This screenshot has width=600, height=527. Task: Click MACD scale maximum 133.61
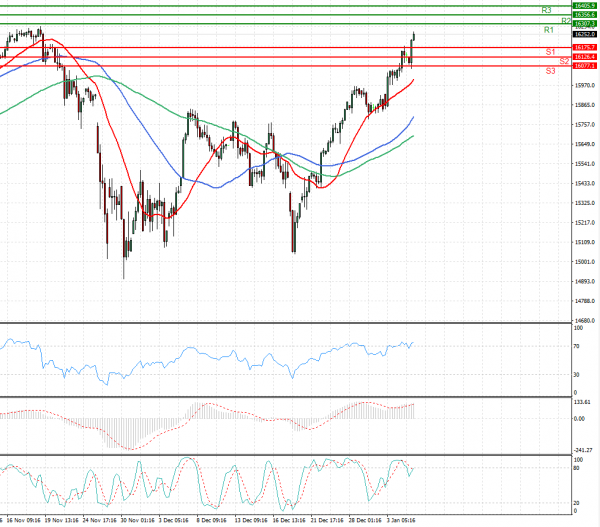pos(582,402)
